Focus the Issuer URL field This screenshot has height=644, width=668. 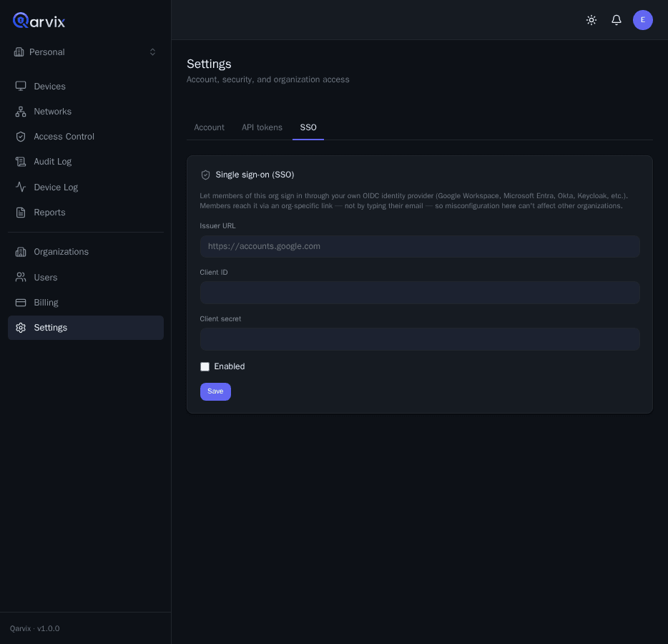(420, 246)
